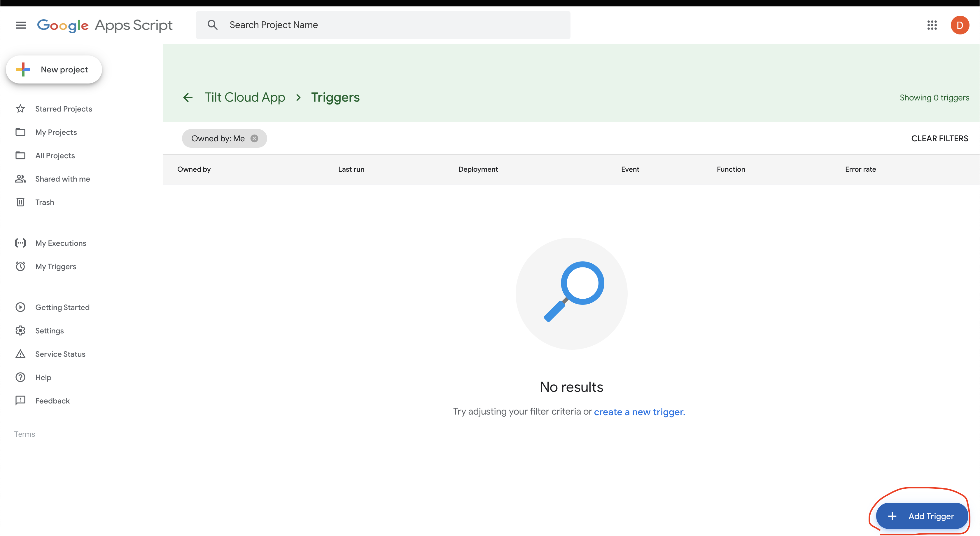Screen dimensions: 980x536
Task: Click the Service Status warning icon
Action: 20,354
